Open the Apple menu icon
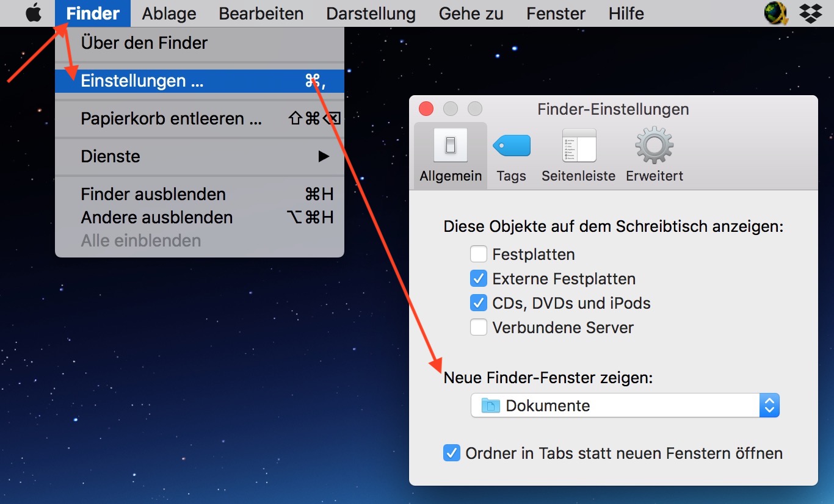This screenshot has height=504, width=834. (x=34, y=13)
